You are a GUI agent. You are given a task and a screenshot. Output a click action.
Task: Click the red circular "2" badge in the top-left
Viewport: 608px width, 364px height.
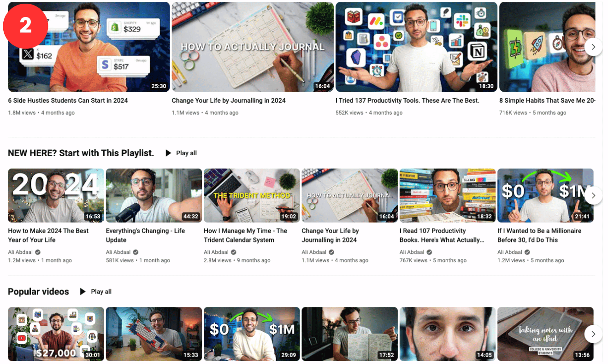tap(25, 26)
